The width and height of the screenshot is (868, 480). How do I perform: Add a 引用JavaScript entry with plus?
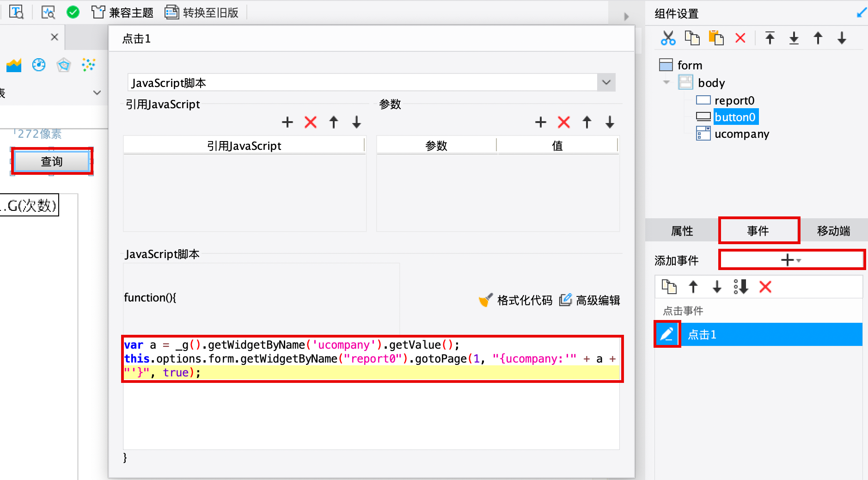(x=287, y=122)
